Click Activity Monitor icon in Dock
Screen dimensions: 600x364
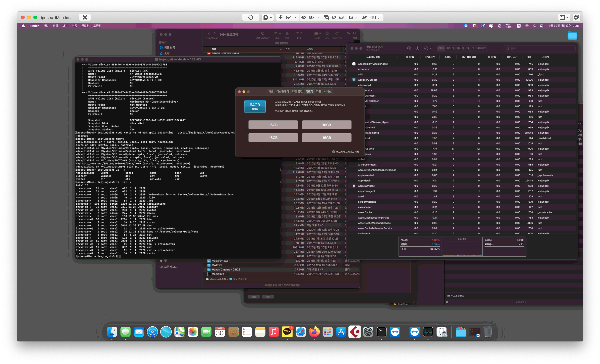click(x=428, y=332)
